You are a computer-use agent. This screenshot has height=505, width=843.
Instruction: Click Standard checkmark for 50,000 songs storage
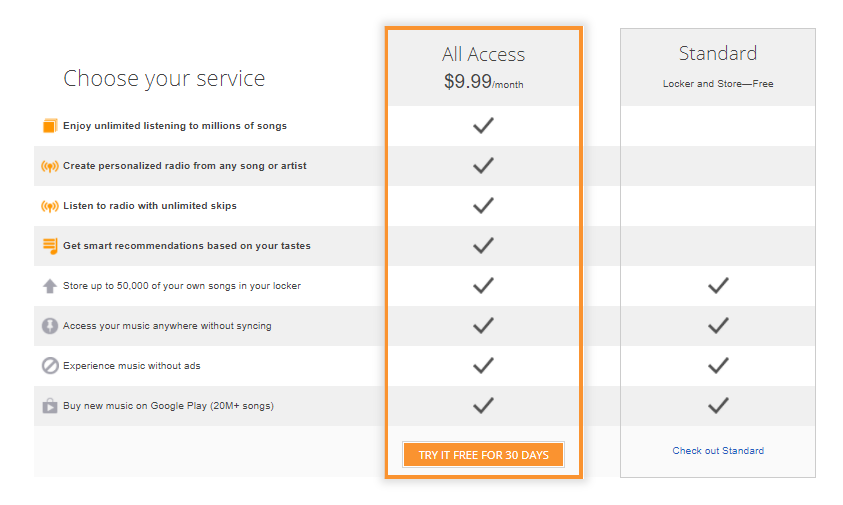pos(717,286)
